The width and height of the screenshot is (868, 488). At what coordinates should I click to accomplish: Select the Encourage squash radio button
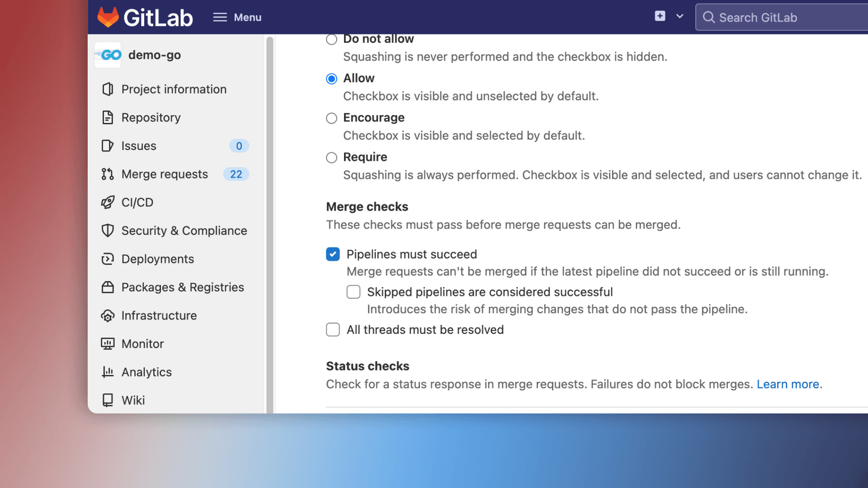[332, 118]
